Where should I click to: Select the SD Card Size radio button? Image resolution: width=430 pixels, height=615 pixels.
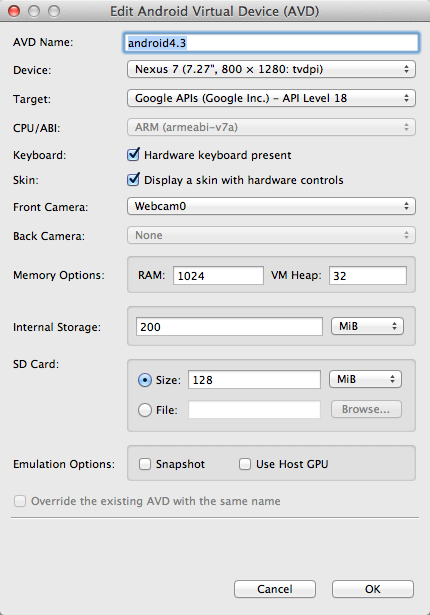point(145,380)
